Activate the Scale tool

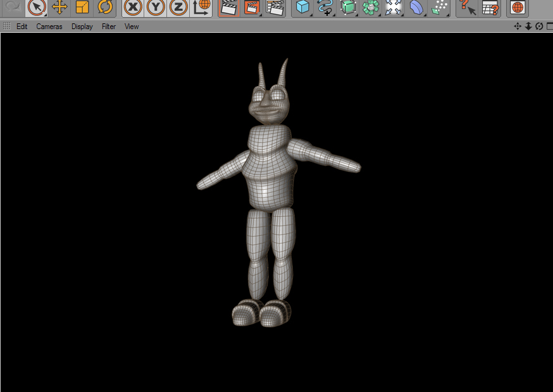point(82,7)
